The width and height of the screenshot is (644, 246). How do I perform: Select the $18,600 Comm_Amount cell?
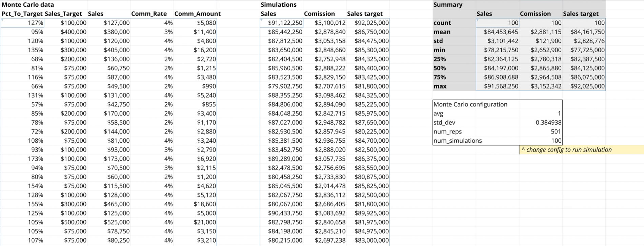[x=195, y=204]
